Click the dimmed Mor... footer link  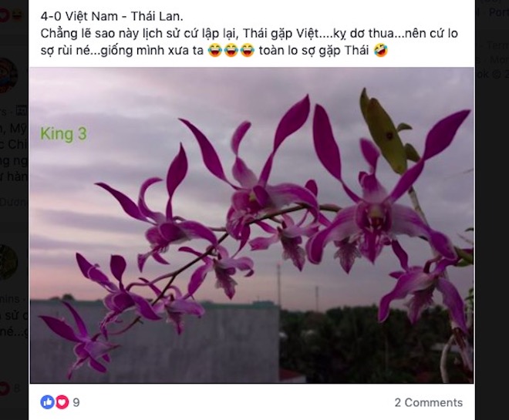tap(499, 59)
